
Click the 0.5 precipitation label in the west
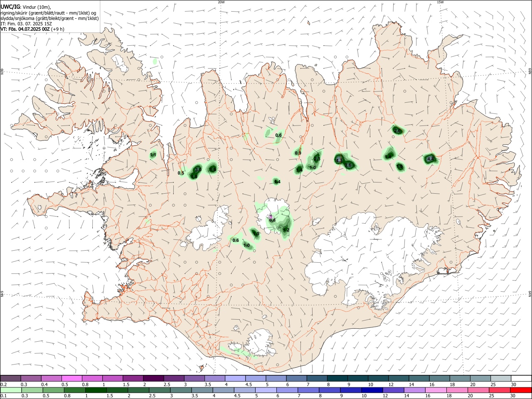[181, 173]
